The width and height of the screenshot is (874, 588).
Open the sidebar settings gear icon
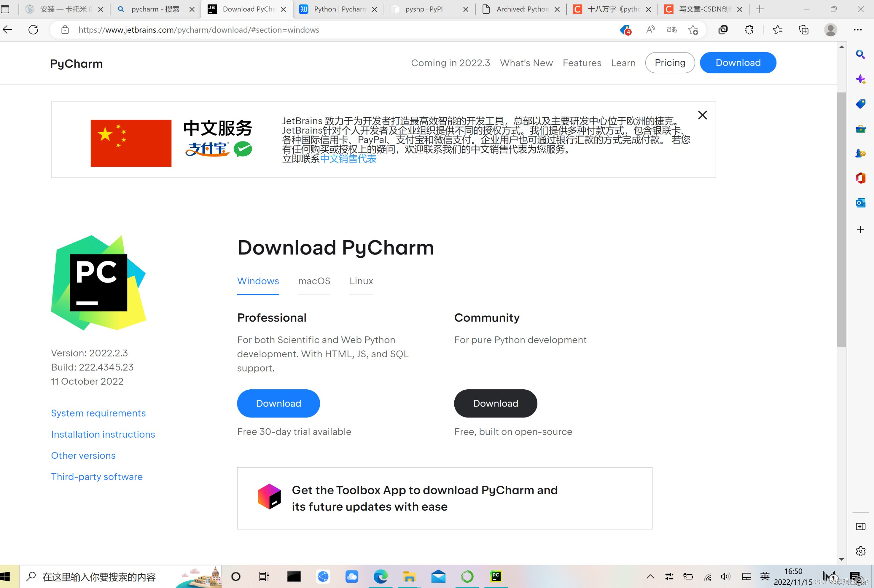coord(860,551)
